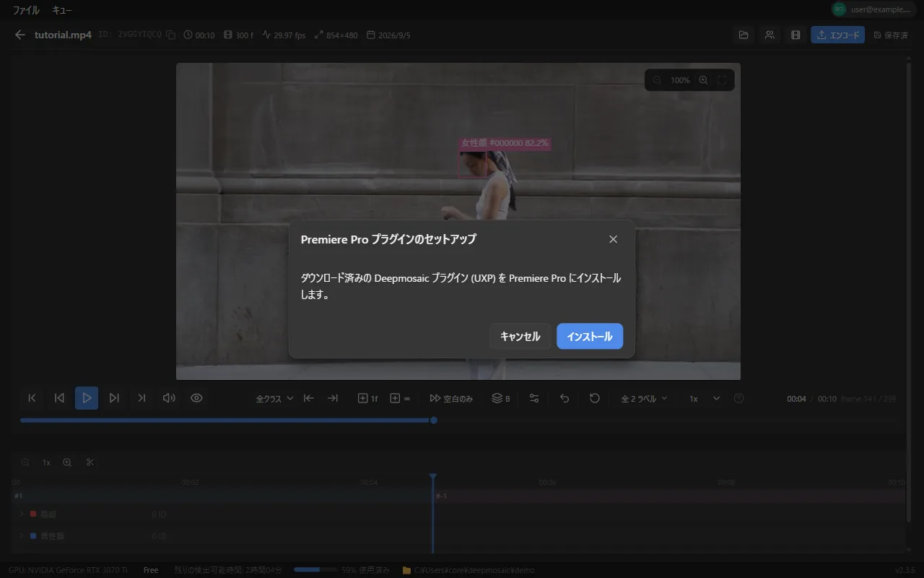Expand the 男性顔 track row
924x578 pixels.
[x=21, y=536]
